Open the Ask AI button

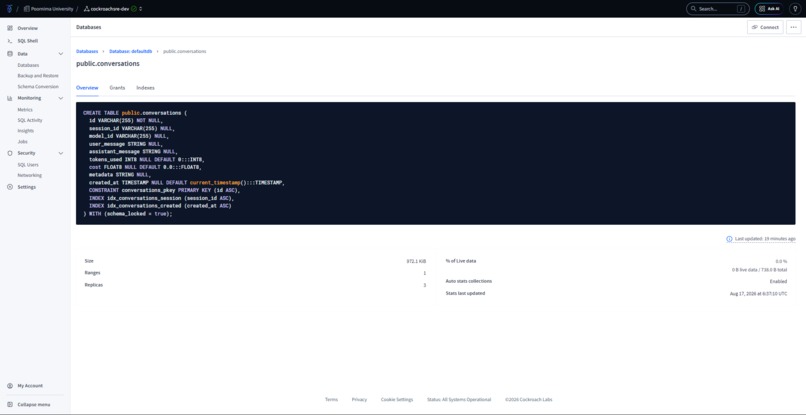pos(769,9)
